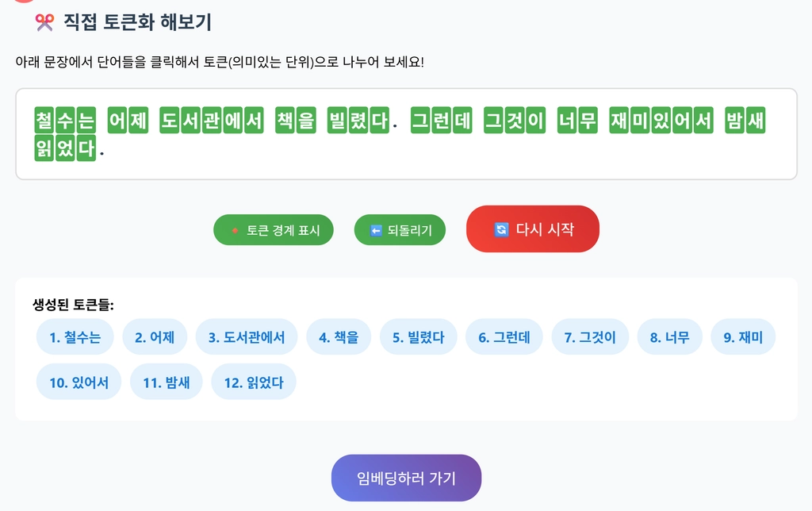Image resolution: width=812 pixels, height=511 pixels.
Task: Select token chip 5. 빌렸다
Action: [x=419, y=337]
